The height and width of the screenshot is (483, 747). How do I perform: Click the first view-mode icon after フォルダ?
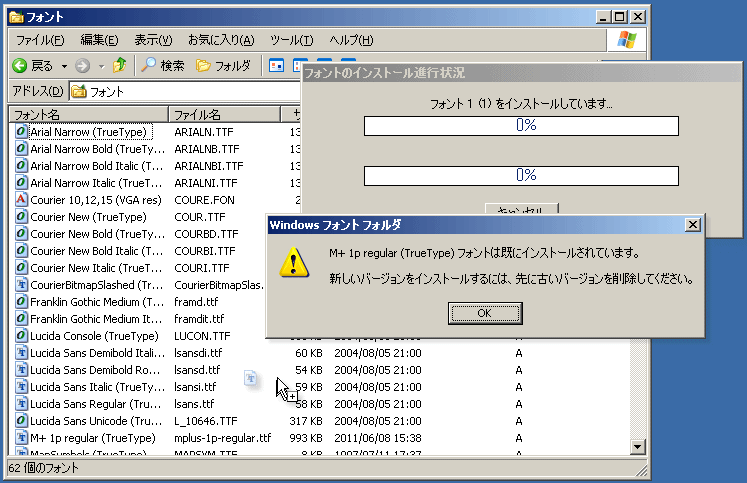(x=276, y=65)
